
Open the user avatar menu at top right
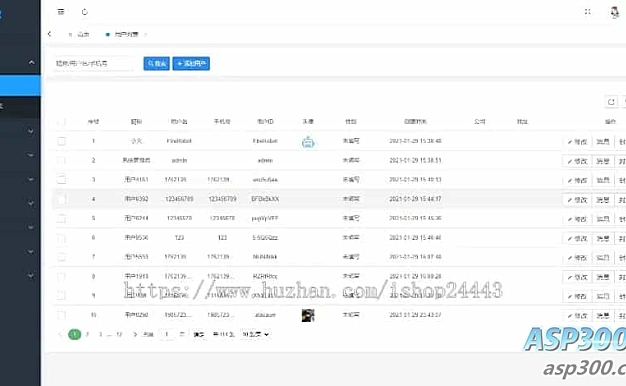click(614, 12)
